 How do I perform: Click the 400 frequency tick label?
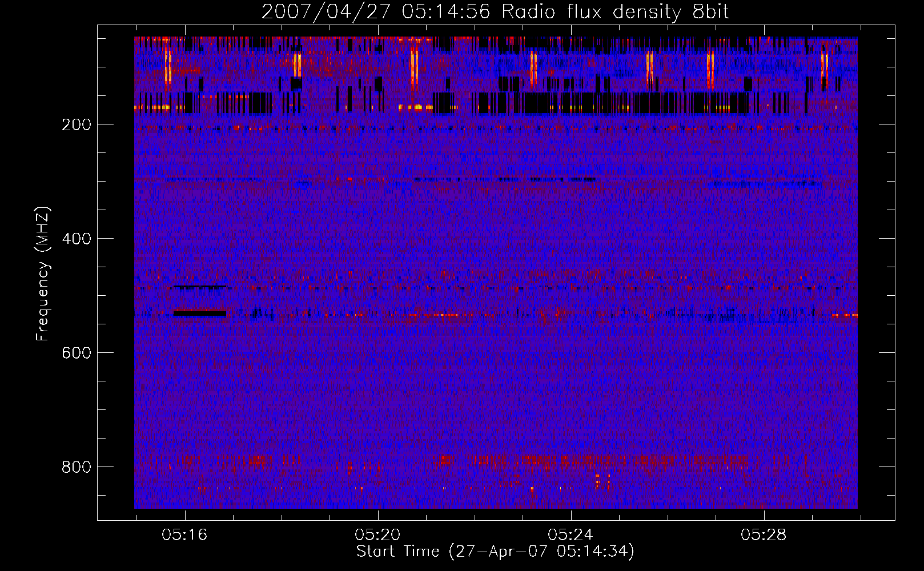(x=77, y=239)
